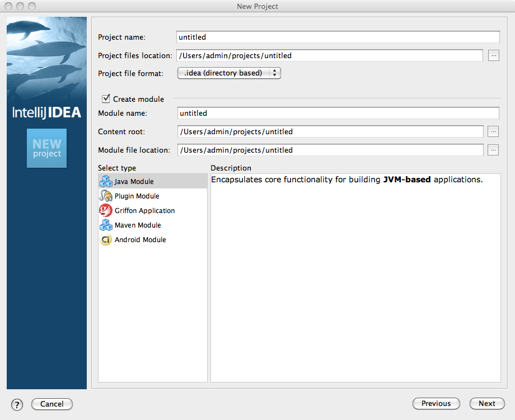The width and height of the screenshot is (515, 420).
Task: Browse for Module file location
Action: point(493,150)
